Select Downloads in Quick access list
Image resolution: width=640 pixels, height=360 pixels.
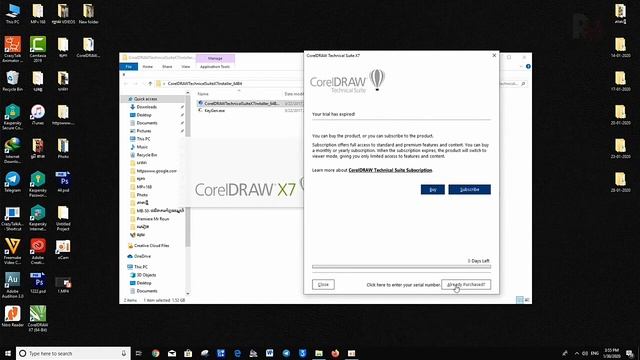click(x=147, y=107)
